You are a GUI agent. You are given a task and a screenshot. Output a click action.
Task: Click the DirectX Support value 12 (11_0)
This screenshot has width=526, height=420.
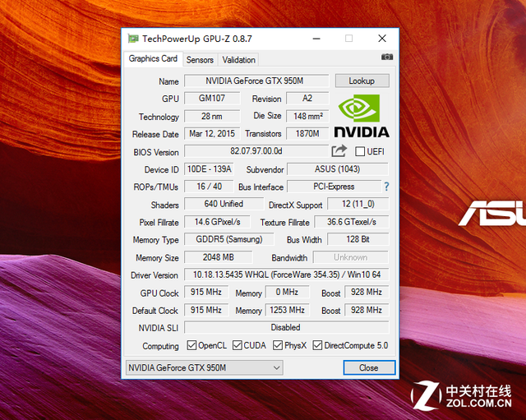(x=358, y=204)
